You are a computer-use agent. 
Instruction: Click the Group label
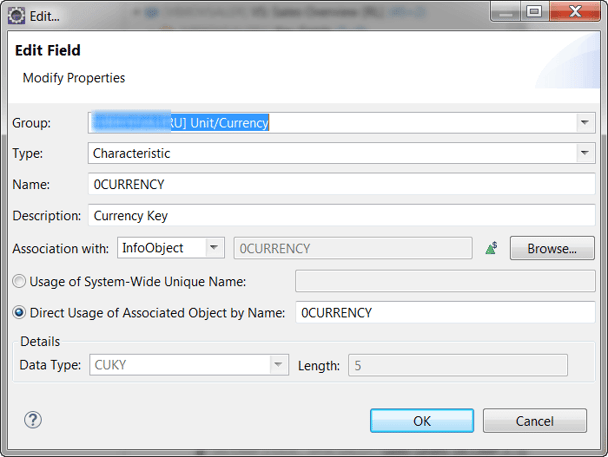31,123
